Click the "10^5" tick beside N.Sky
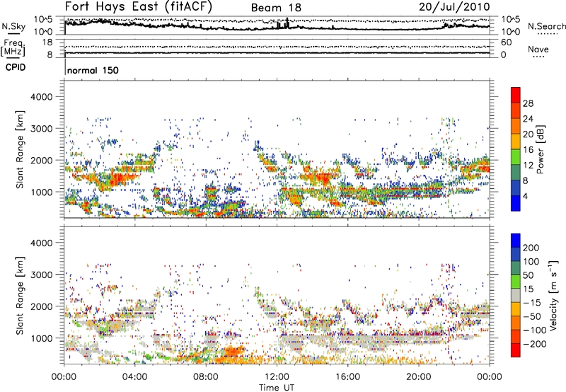 42,20
